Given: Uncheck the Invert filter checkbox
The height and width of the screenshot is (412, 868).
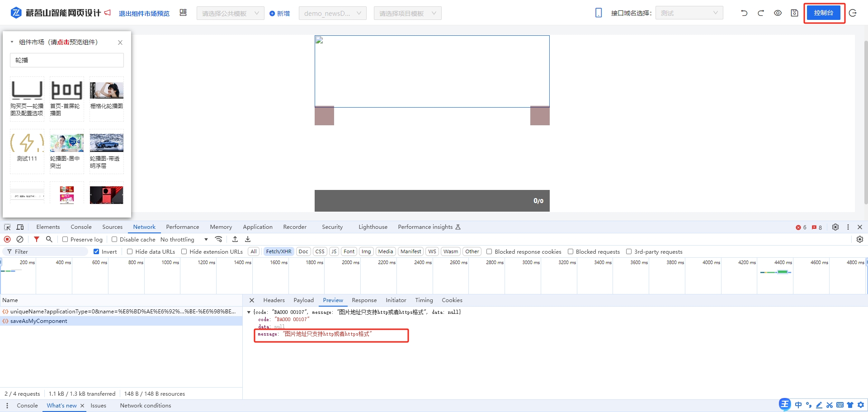Looking at the screenshot, I should point(96,251).
